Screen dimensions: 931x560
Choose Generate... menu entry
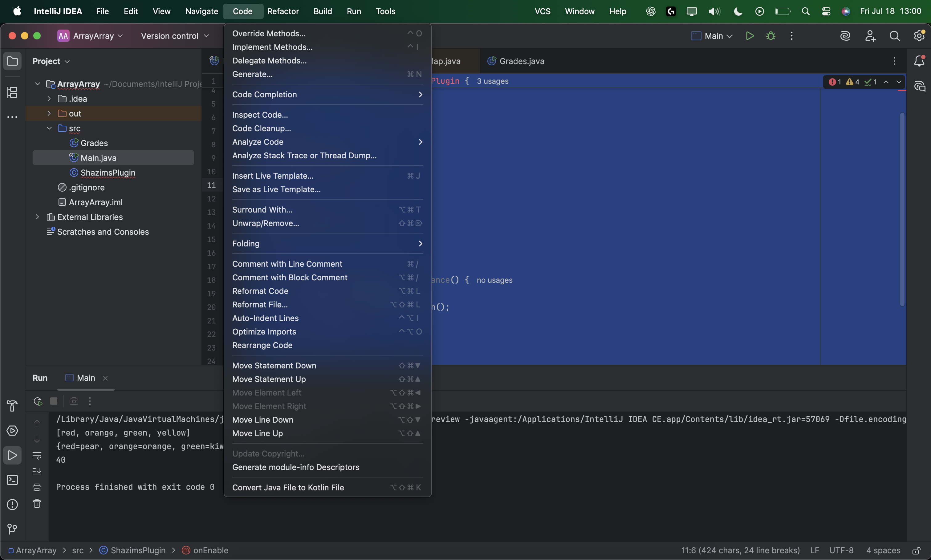click(327, 74)
